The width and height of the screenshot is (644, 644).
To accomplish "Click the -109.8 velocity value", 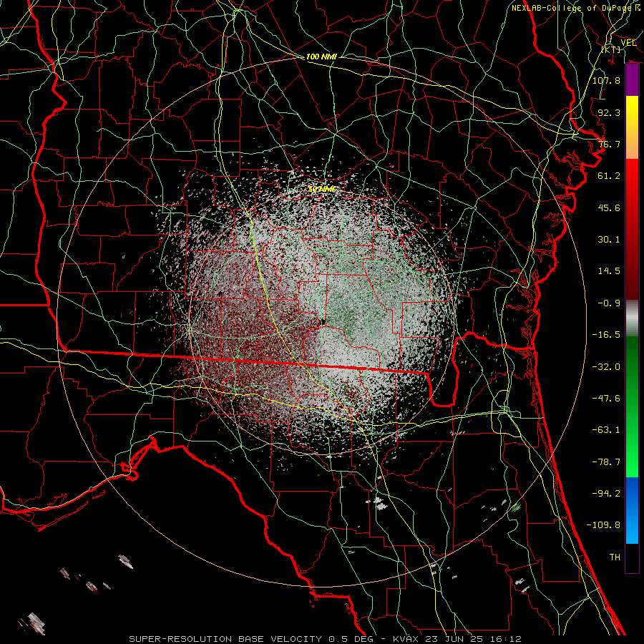I will 603,525.
